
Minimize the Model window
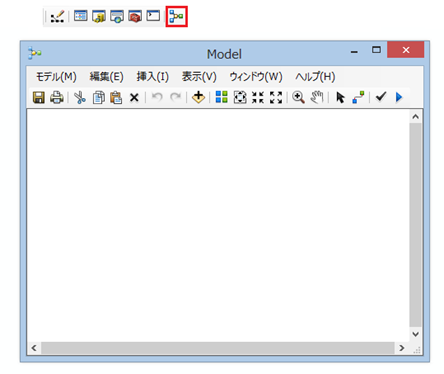pos(354,52)
